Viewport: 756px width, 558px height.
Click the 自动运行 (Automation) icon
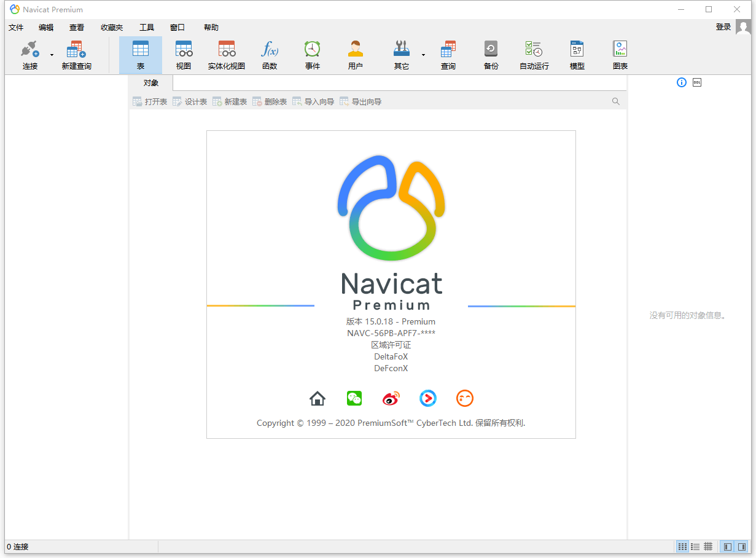533,54
